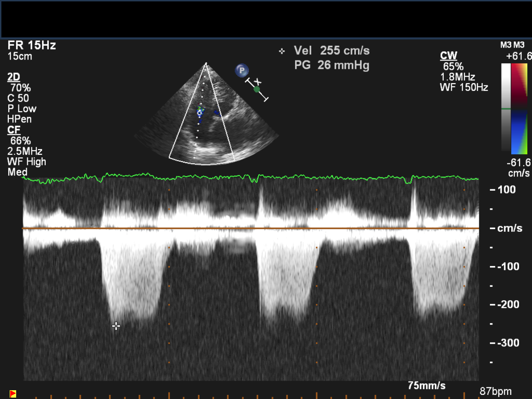Click the color Doppler velocity scale bar

coord(515,109)
